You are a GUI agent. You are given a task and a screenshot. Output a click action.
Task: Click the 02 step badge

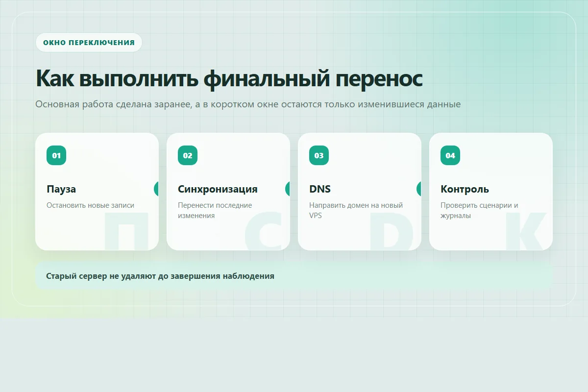(188, 155)
